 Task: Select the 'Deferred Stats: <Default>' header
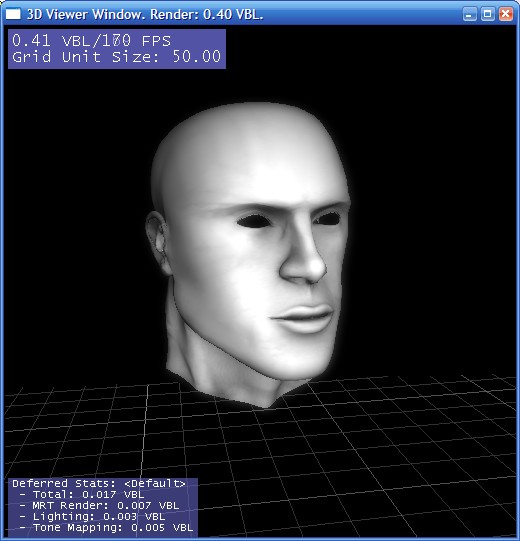coord(99,483)
